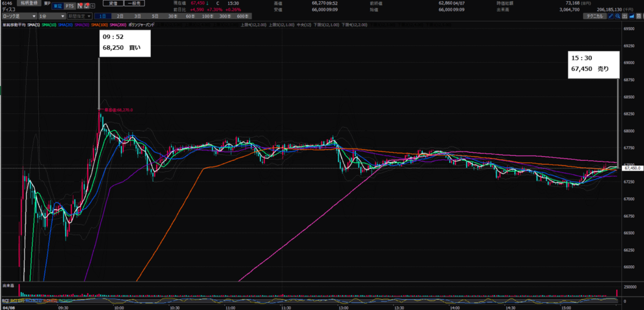Open the 1分 interval dropdown
644x310 pixels.
51,16
